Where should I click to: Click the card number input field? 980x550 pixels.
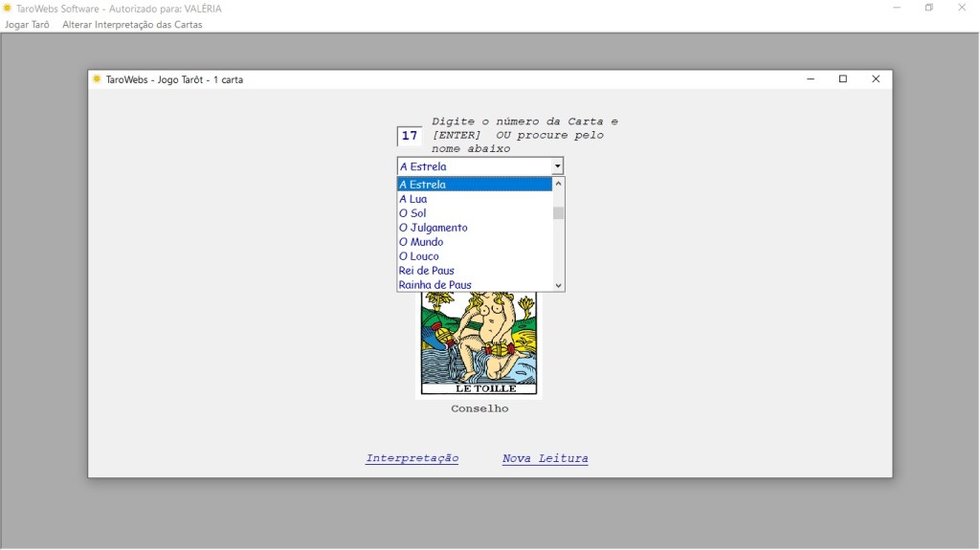tap(410, 136)
